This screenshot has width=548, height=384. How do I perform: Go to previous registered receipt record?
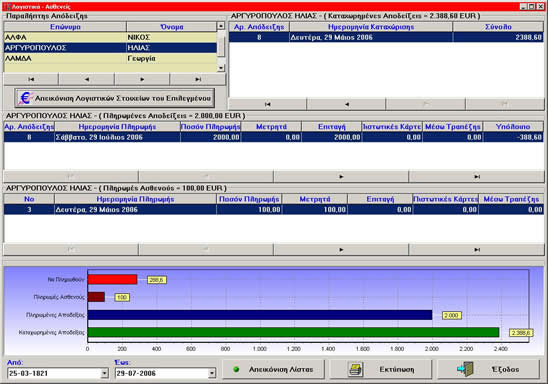[x=346, y=104]
